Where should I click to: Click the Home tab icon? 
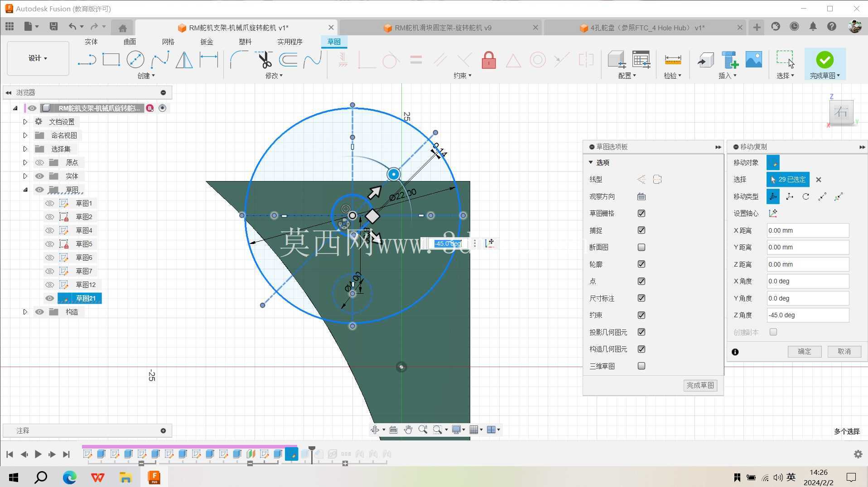(x=122, y=28)
